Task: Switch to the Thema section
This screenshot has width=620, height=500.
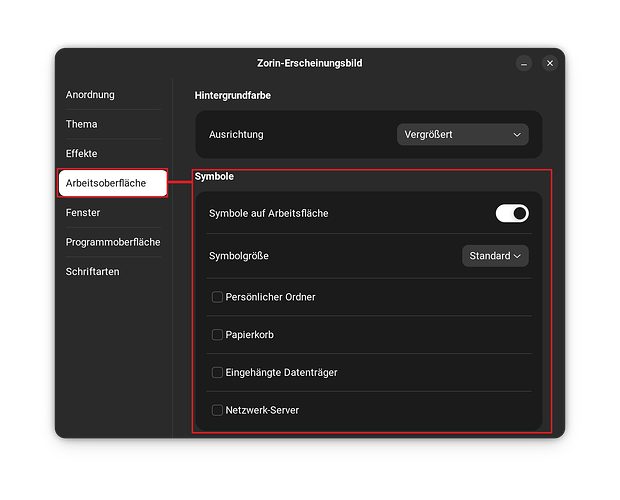Action: (113, 124)
